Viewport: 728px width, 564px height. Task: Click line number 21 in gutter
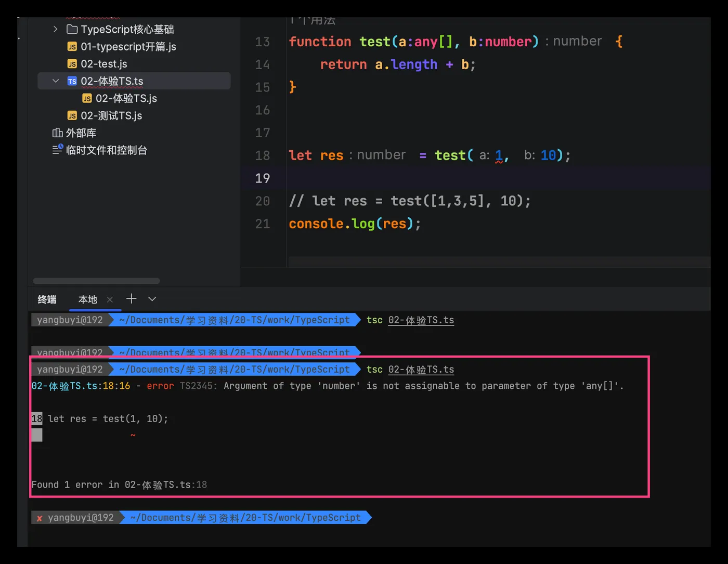263,224
